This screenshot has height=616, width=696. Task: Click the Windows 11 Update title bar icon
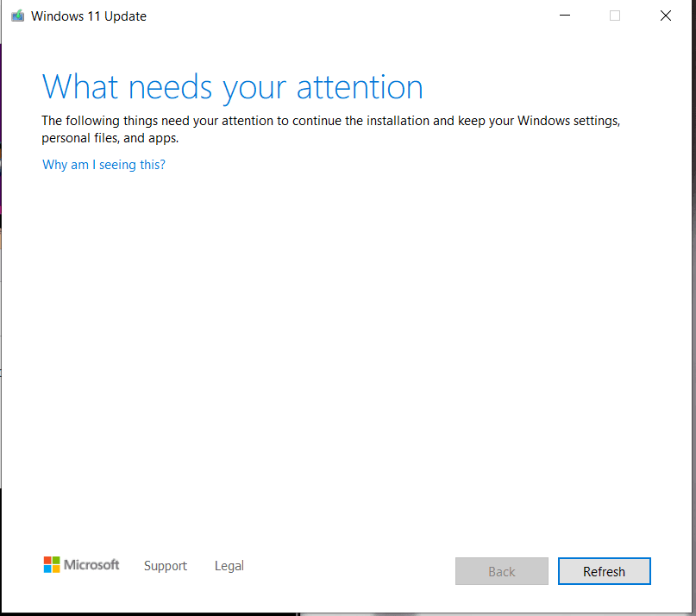(x=18, y=16)
